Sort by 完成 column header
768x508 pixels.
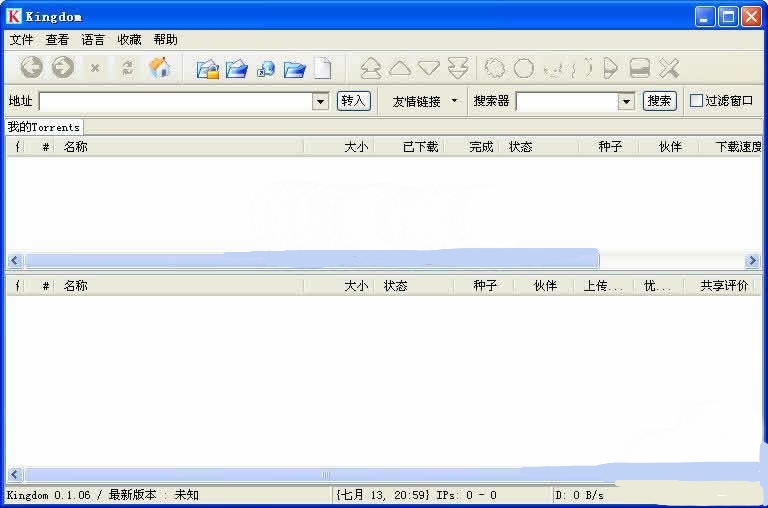click(x=471, y=146)
